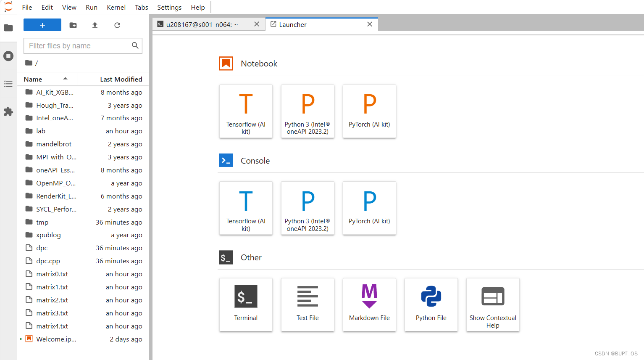Click the search magnifier in filter box

[x=135, y=45]
